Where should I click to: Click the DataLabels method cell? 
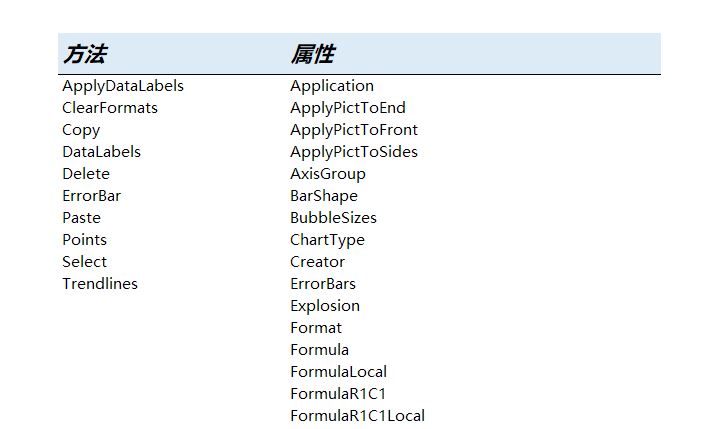tap(101, 152)
